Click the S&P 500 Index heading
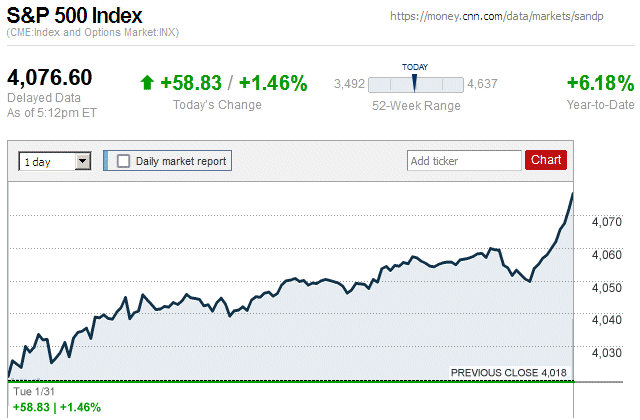The image size is (640, 420). click(x=75, y=16)
